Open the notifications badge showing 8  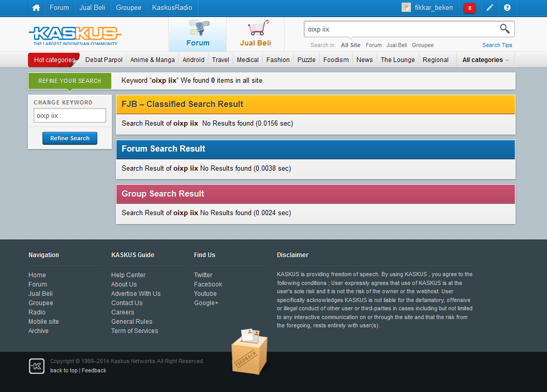(469, 8)
